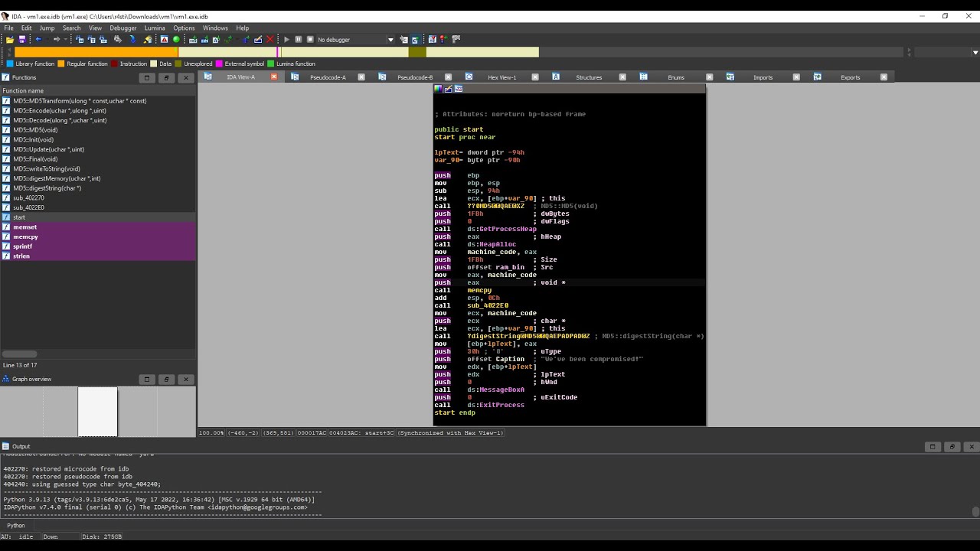Click the graph node color icon
Screen dimensions: 980x551
tap(438, 89)
